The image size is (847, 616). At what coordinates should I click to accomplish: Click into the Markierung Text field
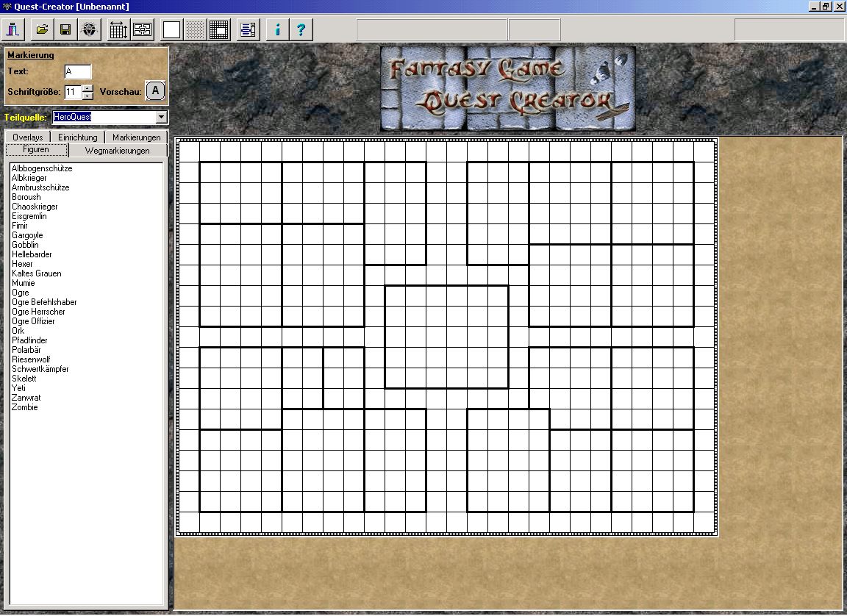[x=78, y=71]
